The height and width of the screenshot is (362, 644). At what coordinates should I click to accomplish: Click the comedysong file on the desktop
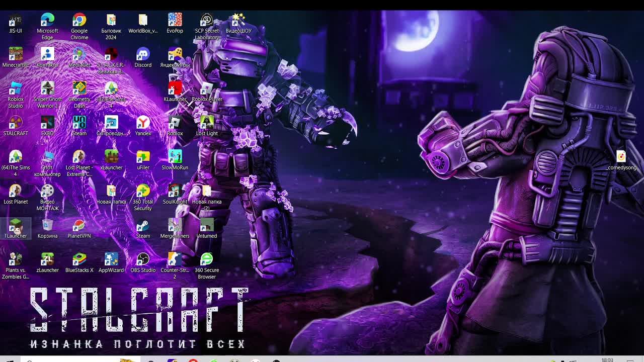point(622,160)
